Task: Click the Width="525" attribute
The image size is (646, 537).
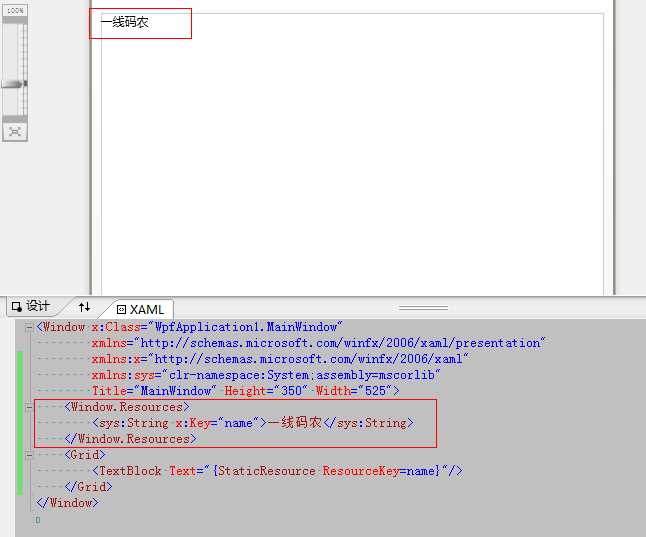Action: coord(354,391)
